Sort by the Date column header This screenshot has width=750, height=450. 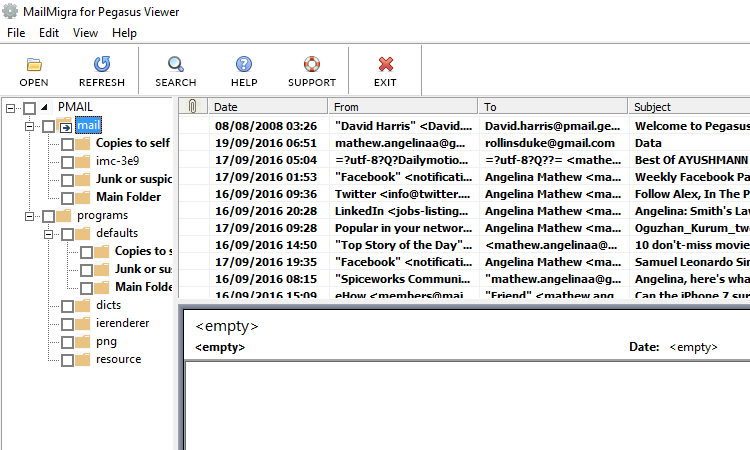tap(268, 106)
